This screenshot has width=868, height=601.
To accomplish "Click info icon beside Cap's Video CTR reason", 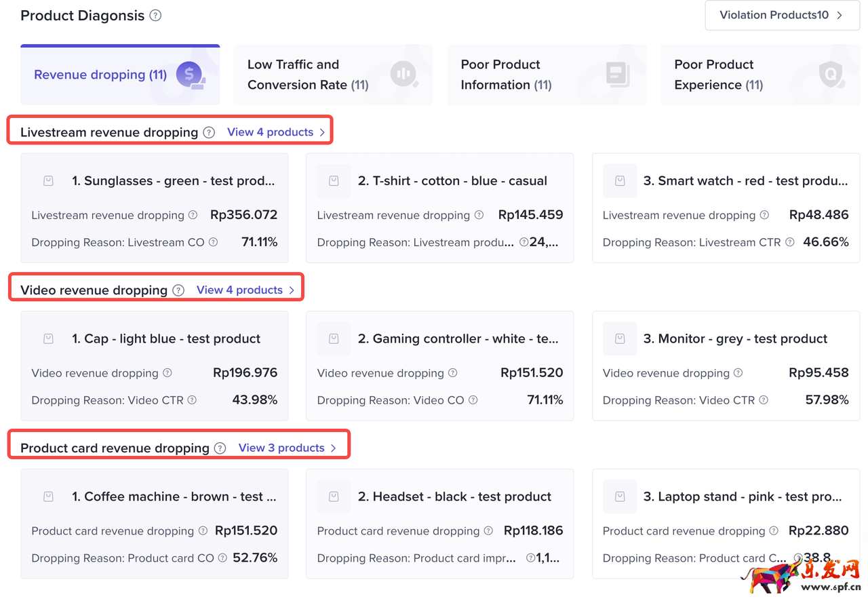I will (x=192, y=400).
